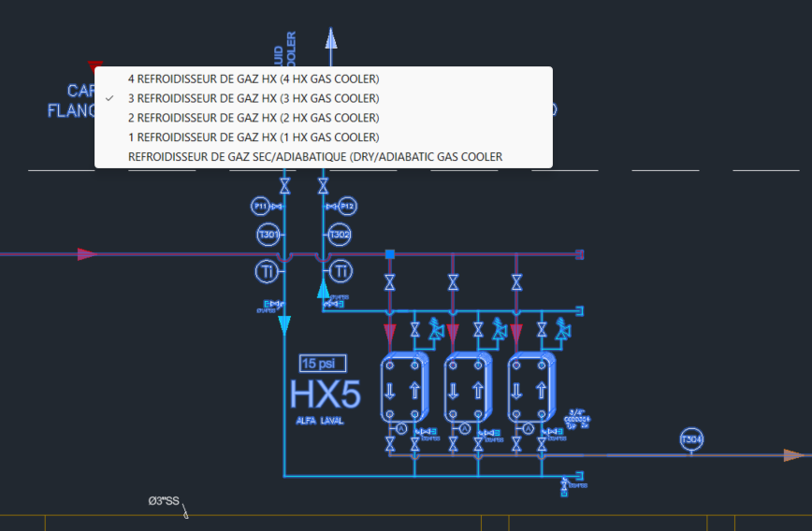Select the P12 pressure gauge symbol

347,206
